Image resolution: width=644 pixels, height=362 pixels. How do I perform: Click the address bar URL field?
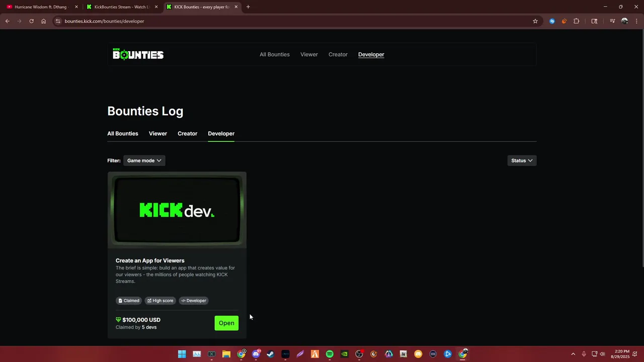(292, 21)
